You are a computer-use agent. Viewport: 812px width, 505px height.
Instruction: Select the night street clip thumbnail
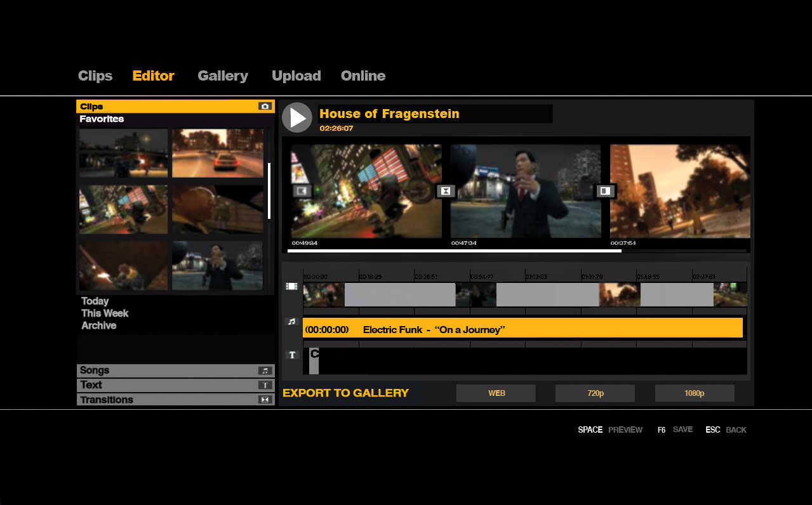coord(124,153)
